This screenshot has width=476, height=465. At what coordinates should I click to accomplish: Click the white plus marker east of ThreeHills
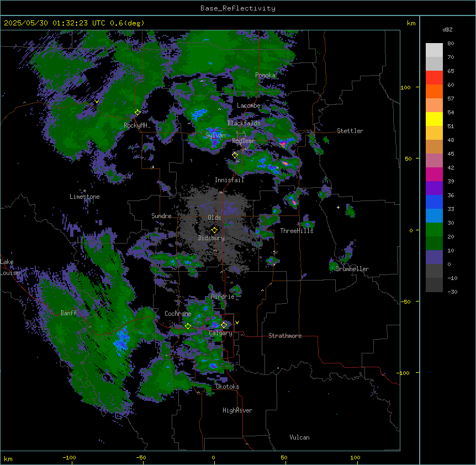[x=338, y=207]
